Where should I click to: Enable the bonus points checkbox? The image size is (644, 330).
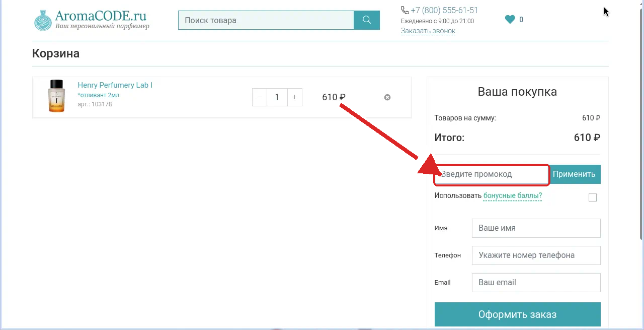point(593,197)
